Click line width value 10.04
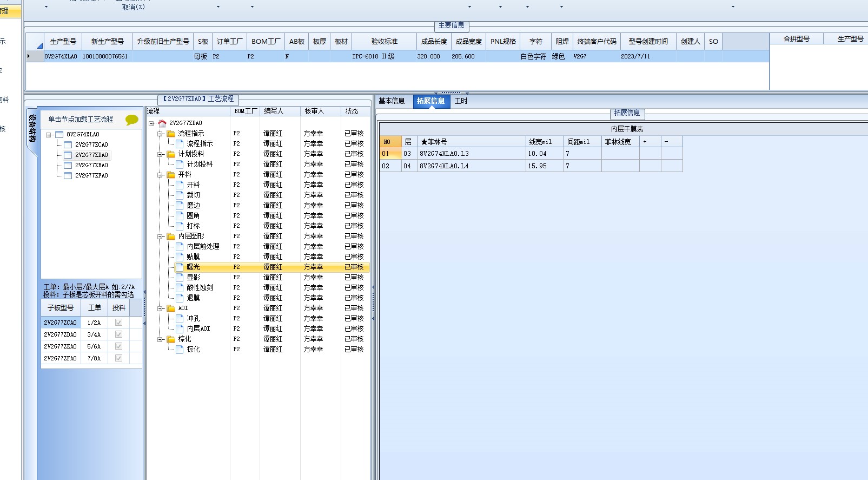 545,154
